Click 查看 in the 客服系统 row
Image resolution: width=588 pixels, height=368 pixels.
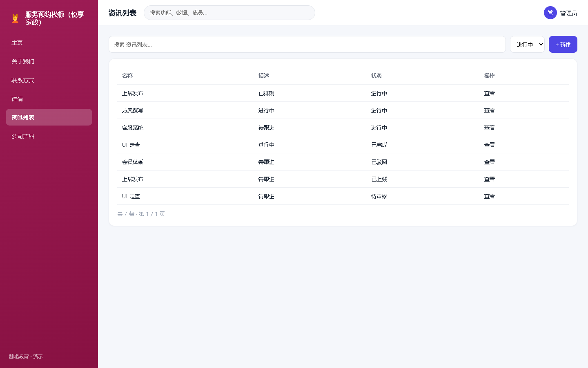pyautogui.click(x=489, y=128)
